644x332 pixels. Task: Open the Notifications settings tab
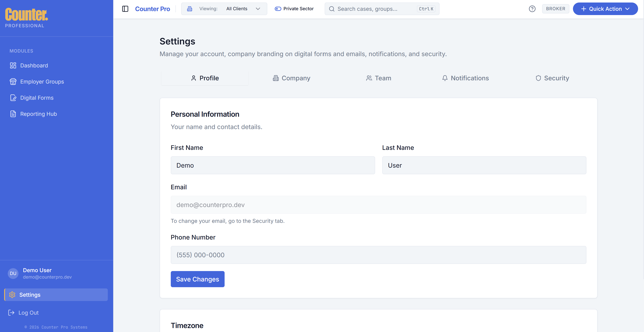tap(465, 78)
